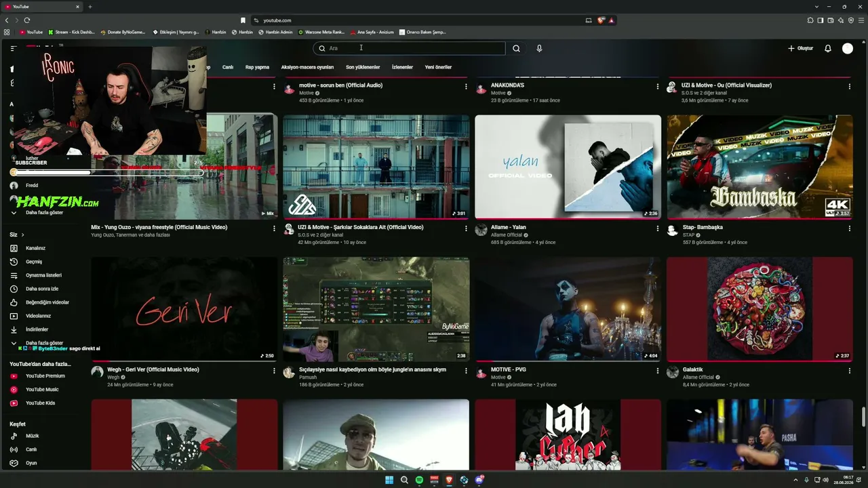Open Oynatma listeleri playlists
This screenshot has width=868, height=488.
(45, 275)
